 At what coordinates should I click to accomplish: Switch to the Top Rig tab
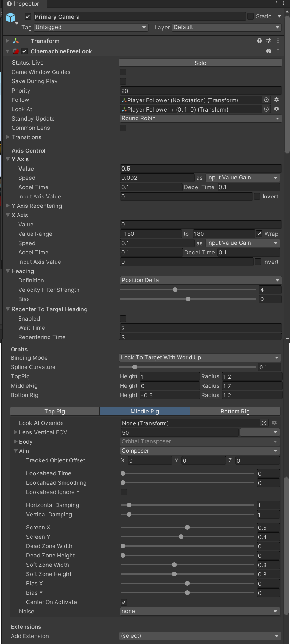tap(54, 411)
